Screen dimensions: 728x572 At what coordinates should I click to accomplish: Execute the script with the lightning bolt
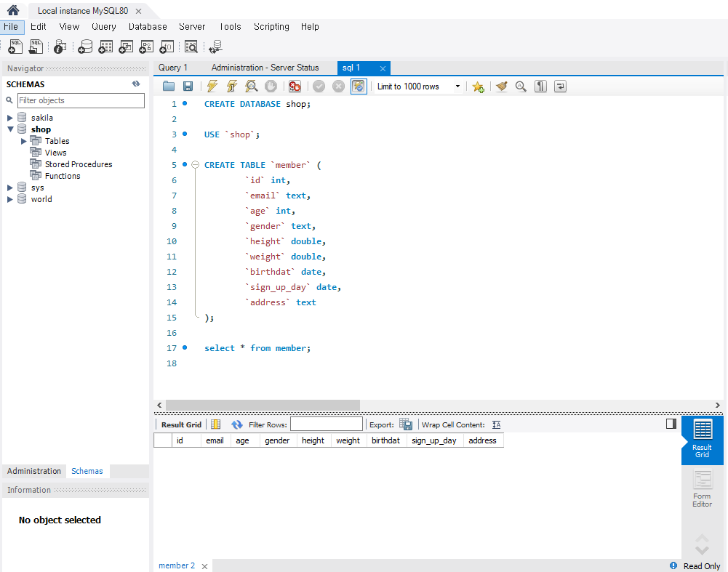[x=212, y=86]
